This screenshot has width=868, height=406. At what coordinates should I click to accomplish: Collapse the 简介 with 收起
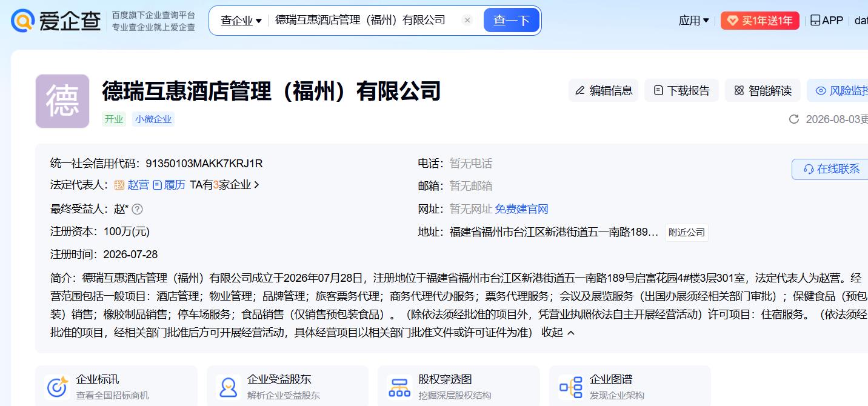(558, 332)
